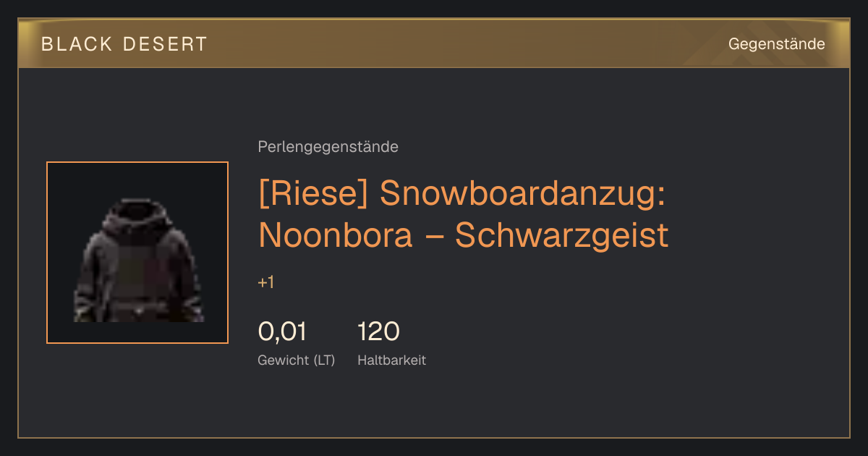
Task: Click the 0,01 weight value
Action: tap(282, 332)
